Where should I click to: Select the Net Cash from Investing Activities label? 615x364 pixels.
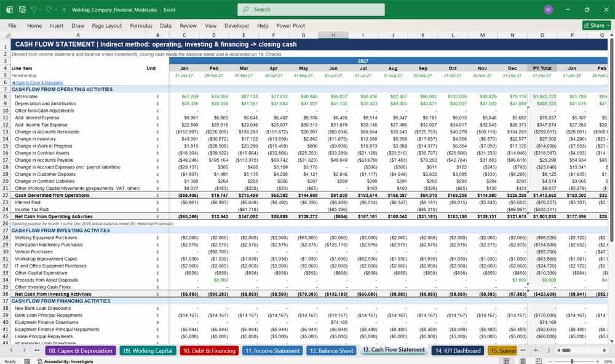pos(53,294)
